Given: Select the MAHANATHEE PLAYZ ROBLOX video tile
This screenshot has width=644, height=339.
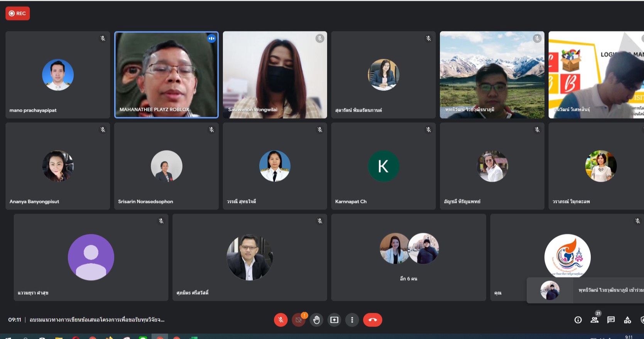Looking at the screenshot, I should [166, 75].
